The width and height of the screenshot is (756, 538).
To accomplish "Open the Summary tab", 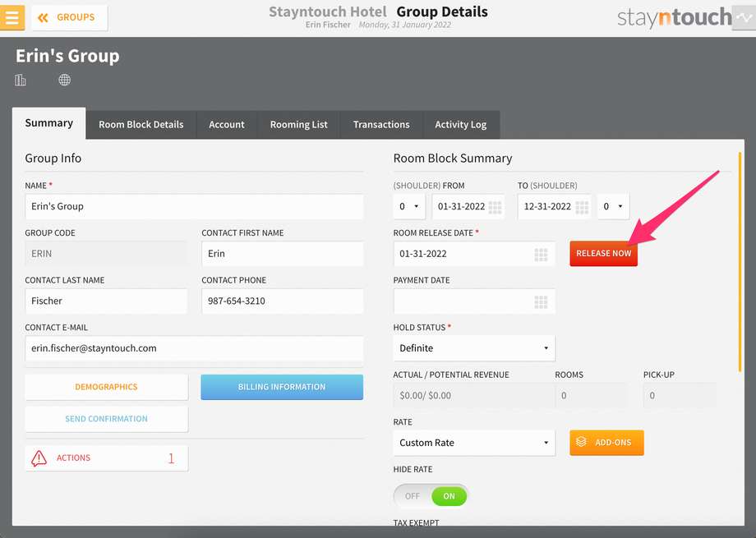I will (x=49, y=123).
